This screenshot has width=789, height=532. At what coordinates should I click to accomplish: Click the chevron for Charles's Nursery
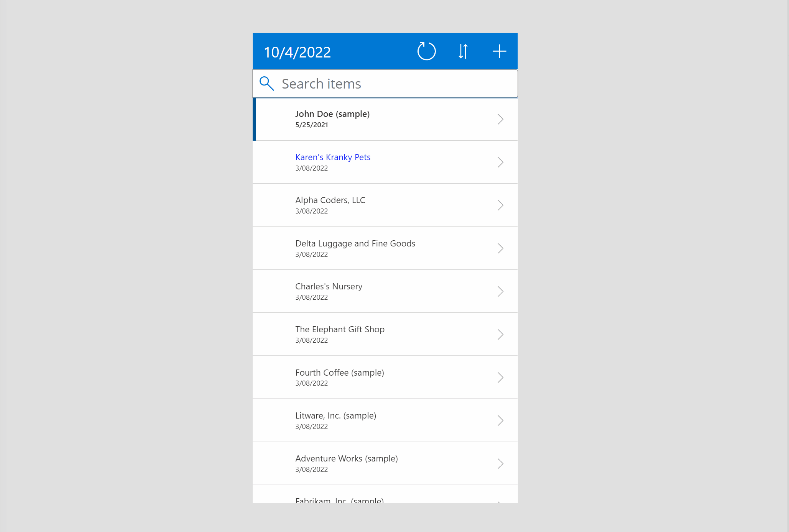(x=500, y=291)
